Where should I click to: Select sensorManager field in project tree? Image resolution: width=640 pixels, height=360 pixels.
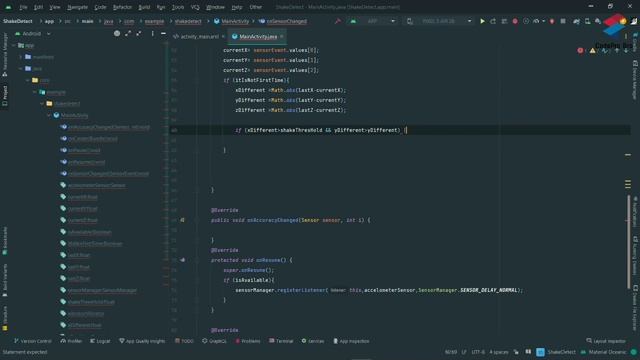coord(99,290)
